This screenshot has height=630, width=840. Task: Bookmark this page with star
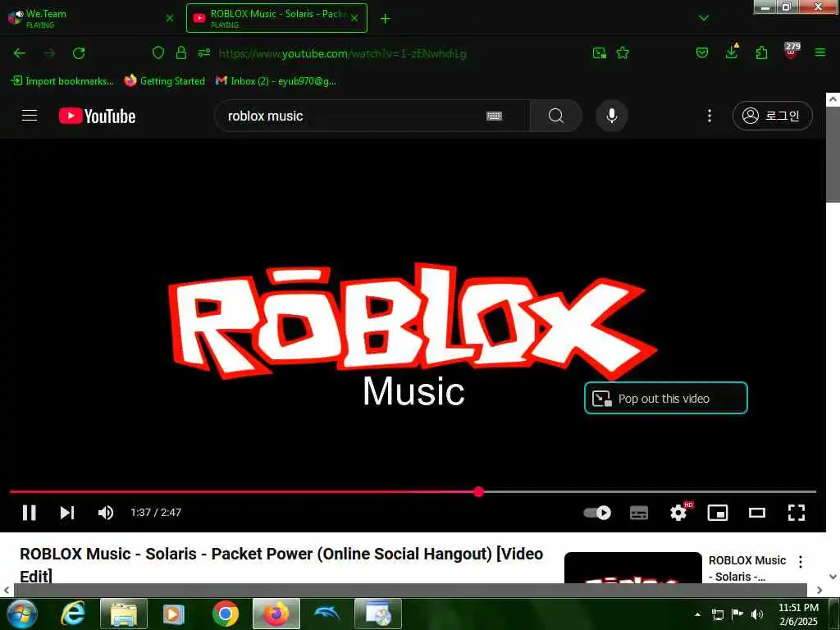[623, 53]
